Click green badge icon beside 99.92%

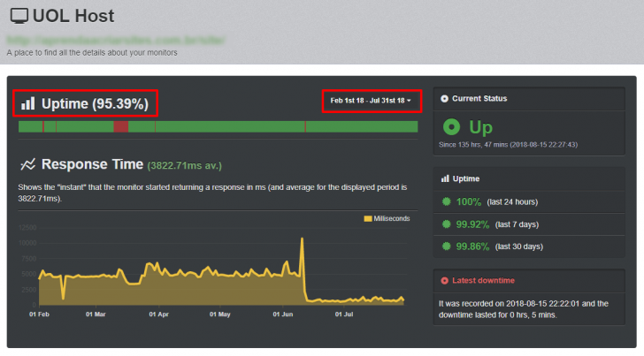446,224
